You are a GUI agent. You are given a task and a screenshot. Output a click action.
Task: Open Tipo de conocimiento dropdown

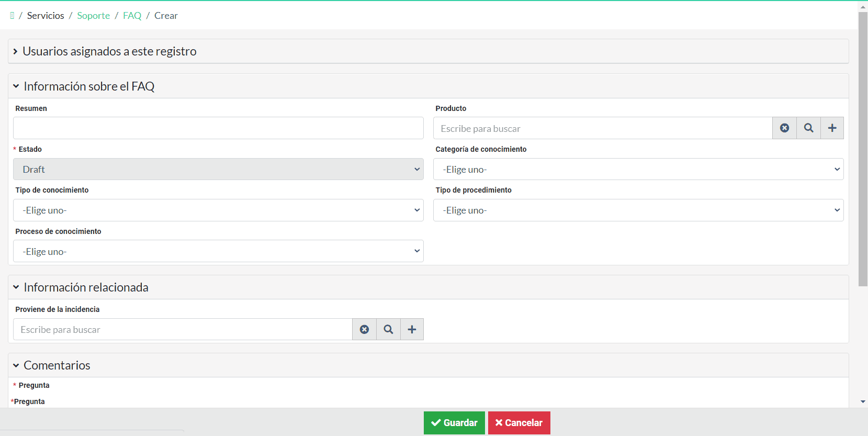(x=218, y=210)
